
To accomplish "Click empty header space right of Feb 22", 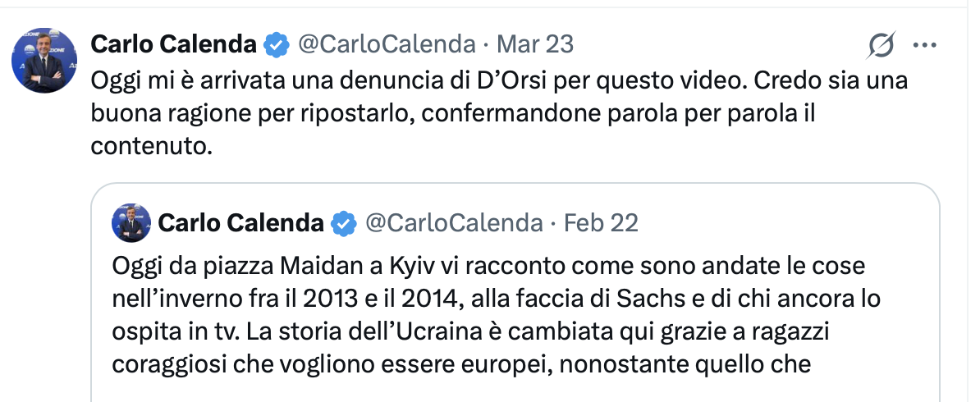I will (780, 223).
